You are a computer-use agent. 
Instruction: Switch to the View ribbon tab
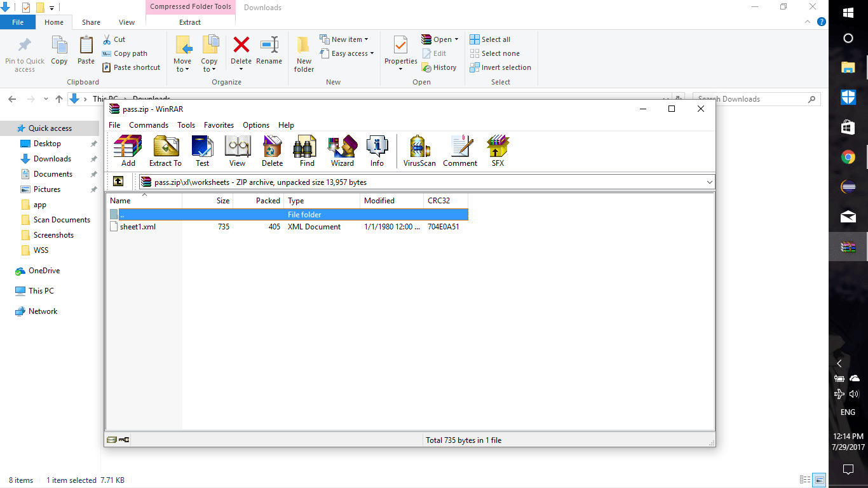click(x=126, y=22)
